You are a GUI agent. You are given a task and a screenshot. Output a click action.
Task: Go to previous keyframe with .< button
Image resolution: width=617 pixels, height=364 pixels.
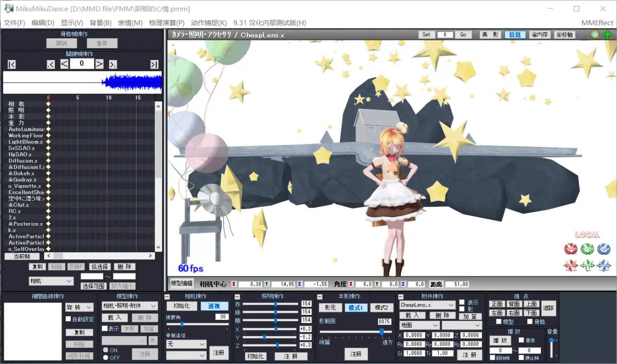[x=51, y=64]
